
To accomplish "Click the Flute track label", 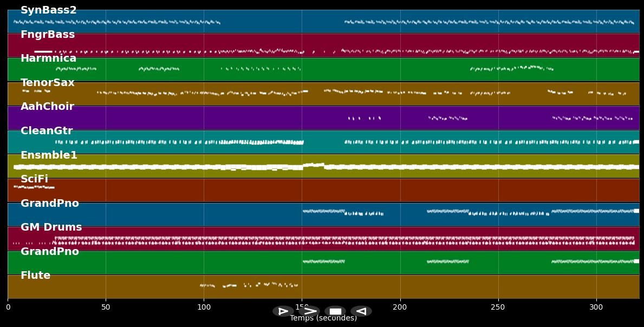I will [x=35, y=276].
